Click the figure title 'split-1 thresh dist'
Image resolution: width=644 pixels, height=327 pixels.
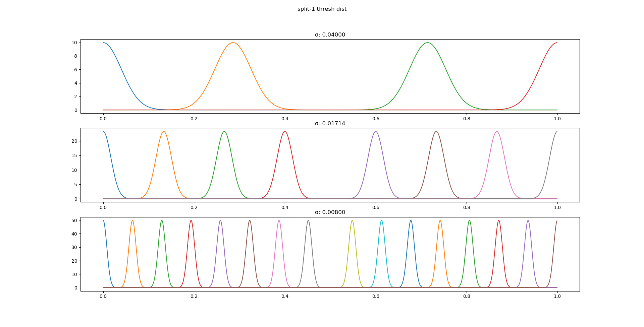point(322,9)
